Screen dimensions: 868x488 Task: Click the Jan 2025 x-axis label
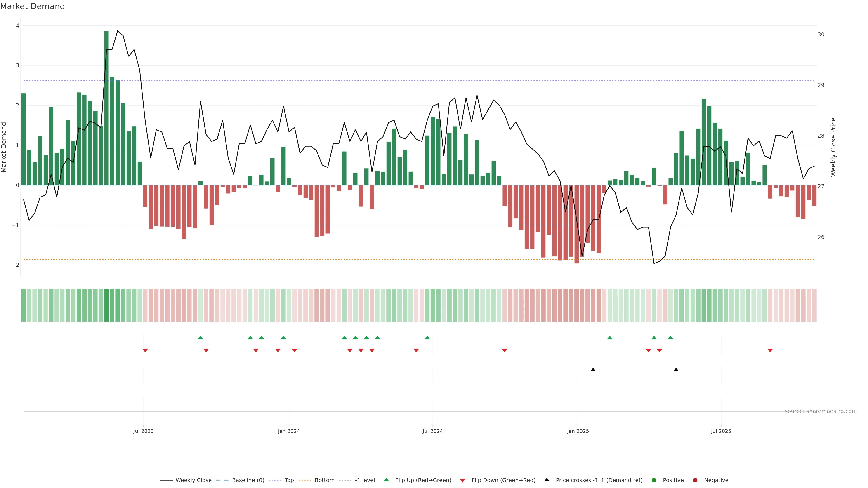(x=578, y=431)
